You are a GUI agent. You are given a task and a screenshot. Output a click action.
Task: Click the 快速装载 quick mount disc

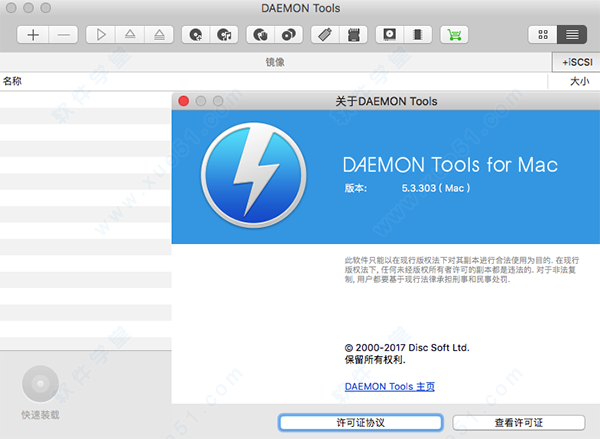[40, 384]
